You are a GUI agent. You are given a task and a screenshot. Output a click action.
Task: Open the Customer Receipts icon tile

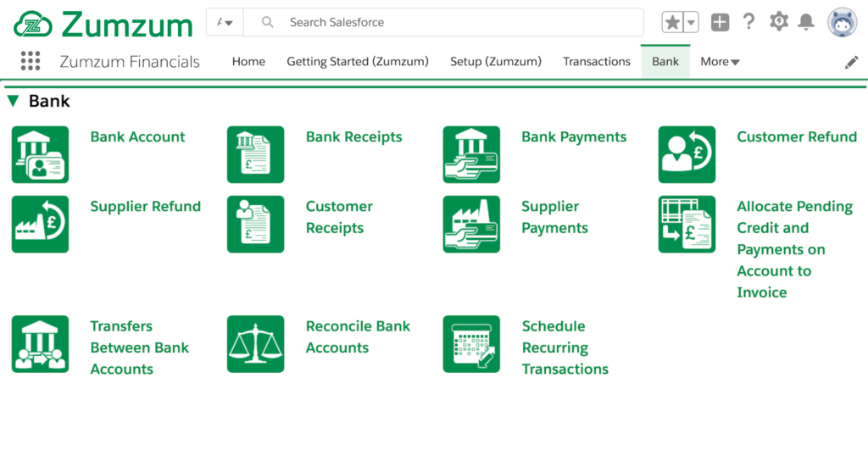(x=256, y=224)
